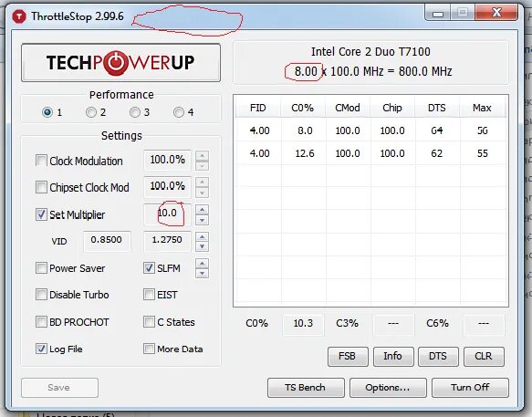Raise Set Multiplier with up arrow

pos(203,209)
